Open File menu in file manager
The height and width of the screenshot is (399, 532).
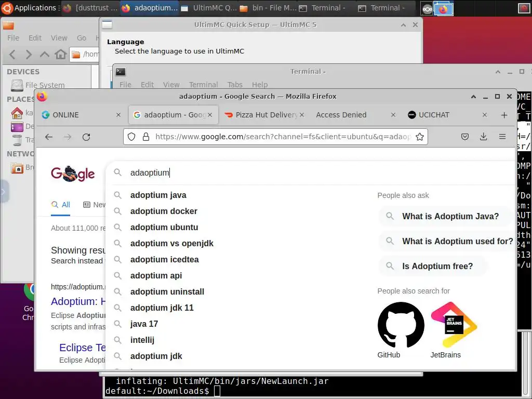[x=13, y=38]
